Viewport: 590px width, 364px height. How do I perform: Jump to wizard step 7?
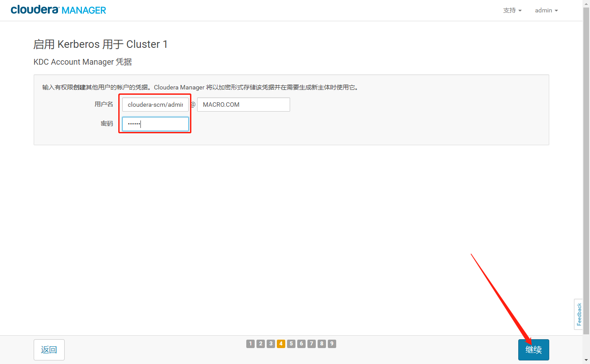coord(311,344)
